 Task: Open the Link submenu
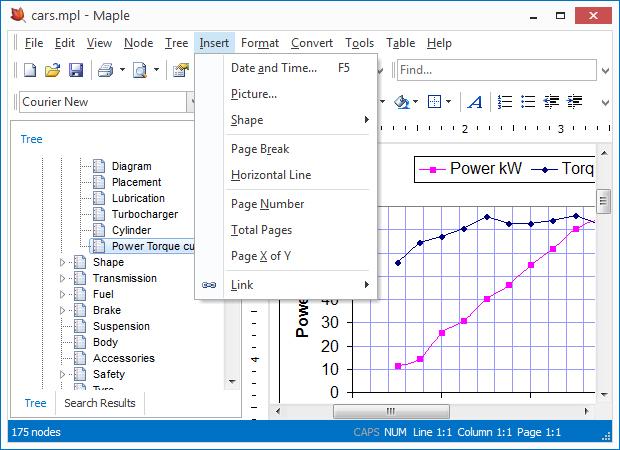tap(286, 285)
